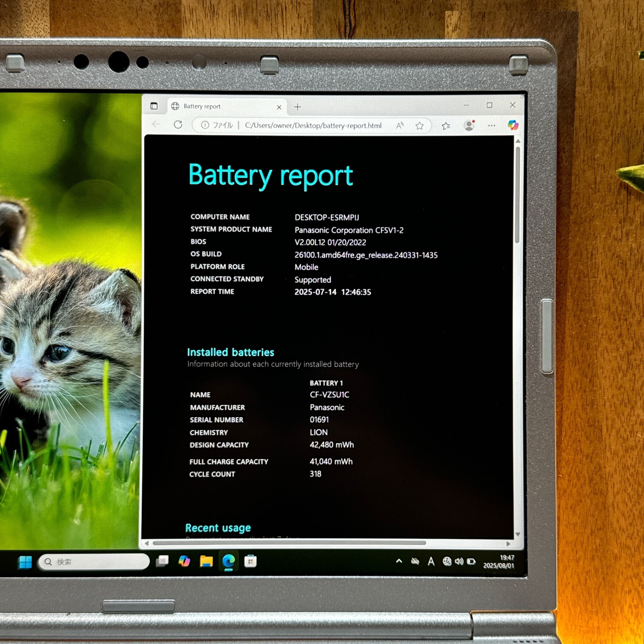
Task: Open File Explorer from taskbar
Action: point(206,561)
